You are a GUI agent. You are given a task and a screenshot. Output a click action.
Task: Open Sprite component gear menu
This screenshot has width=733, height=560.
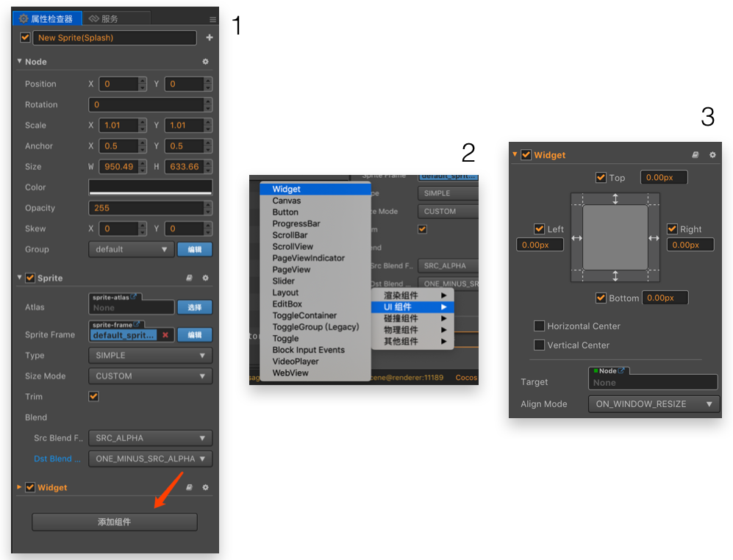tap(205, 278)
